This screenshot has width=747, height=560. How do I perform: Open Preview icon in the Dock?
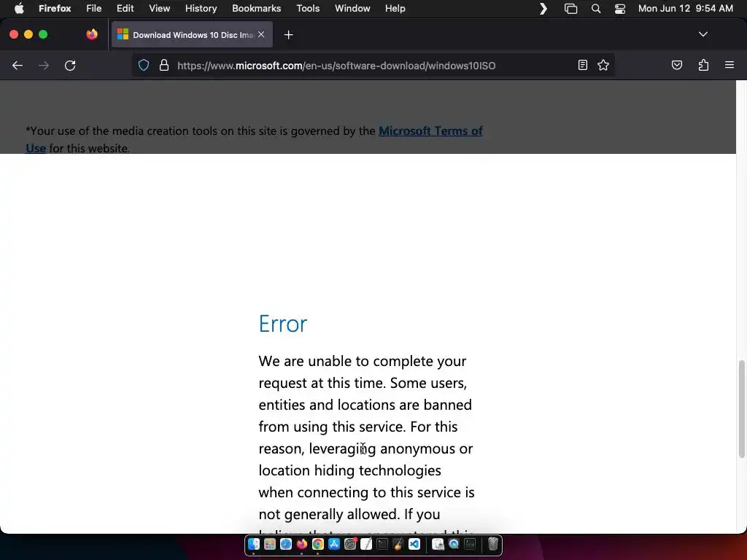pos(438,544)
